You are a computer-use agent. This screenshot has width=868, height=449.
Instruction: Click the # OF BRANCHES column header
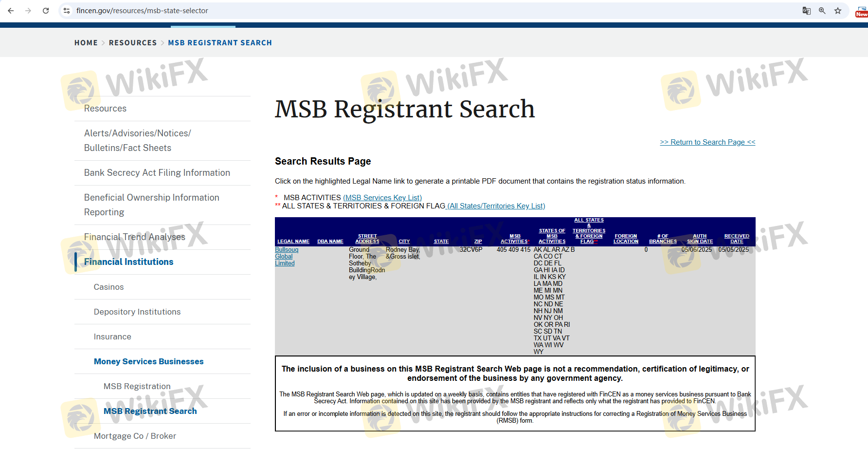[663, 239]
